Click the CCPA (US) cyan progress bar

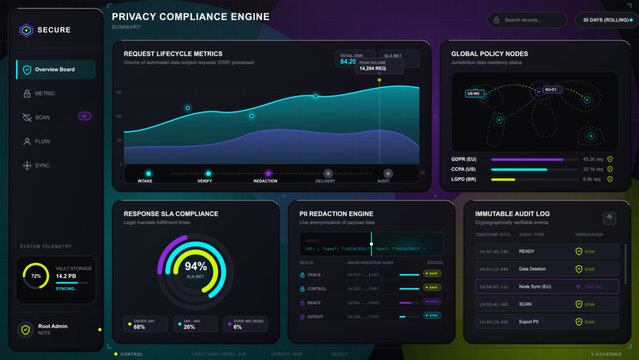[519, 169]
